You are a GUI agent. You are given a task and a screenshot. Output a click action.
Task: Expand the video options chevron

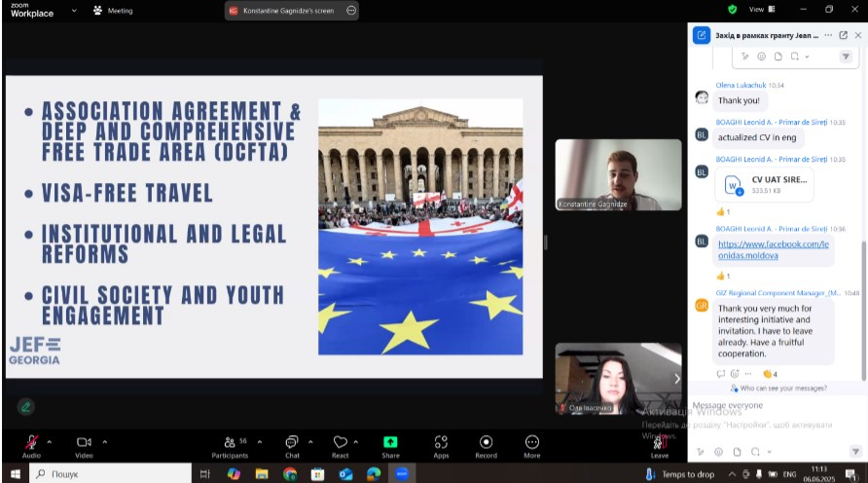[x=105, y=441]
